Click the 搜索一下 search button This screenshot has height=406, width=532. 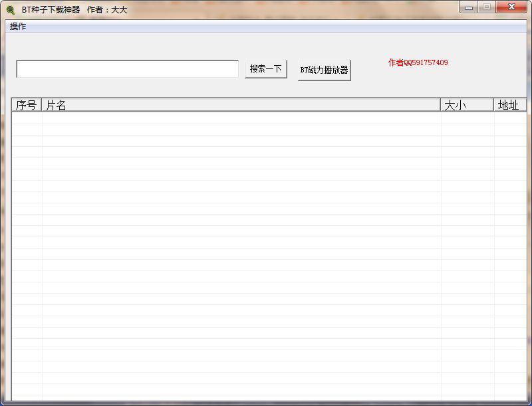coord(266,69)
